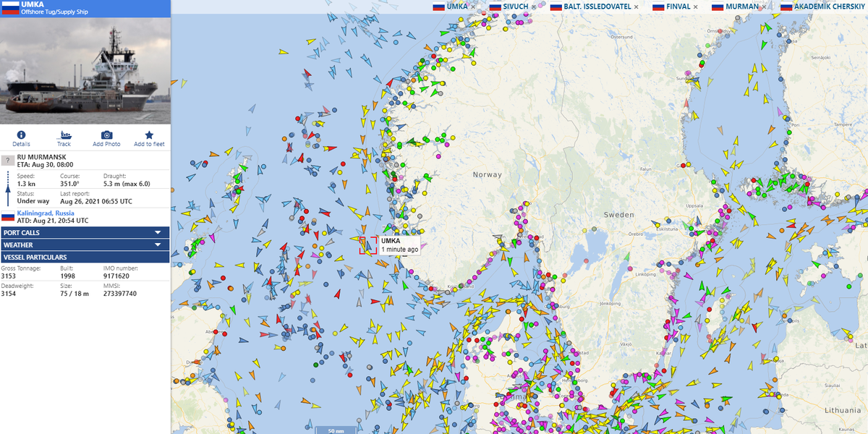Image resolution: width=868 pixels, height=434 pixels.
Task: Expand the WEATHER section
Action: click(x=85, y=245)
